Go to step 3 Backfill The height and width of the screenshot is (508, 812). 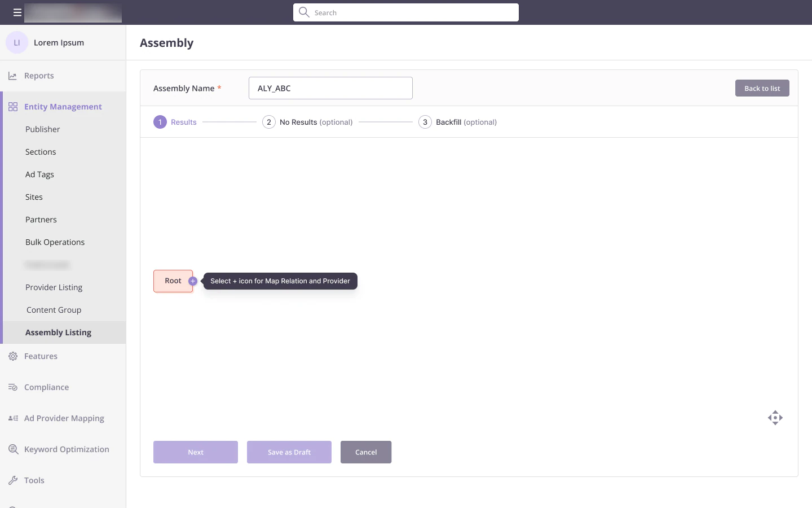pyautogui.click(x=457, y=122)
